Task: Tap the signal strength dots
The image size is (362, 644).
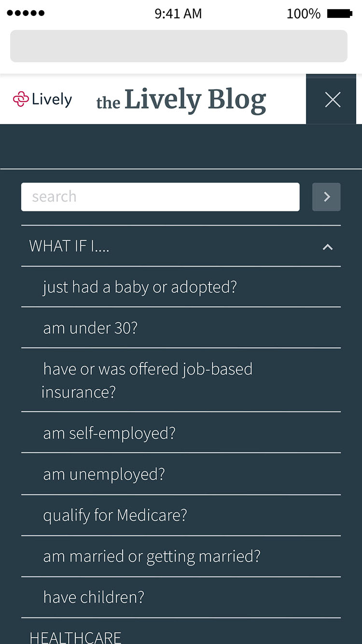Action: pyautogui.click(x=26, y=13)
